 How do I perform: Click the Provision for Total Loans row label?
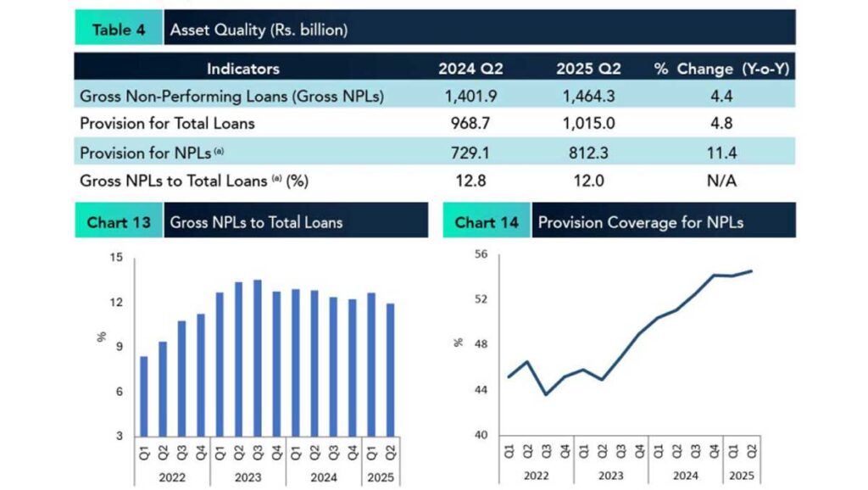point(167,124)
